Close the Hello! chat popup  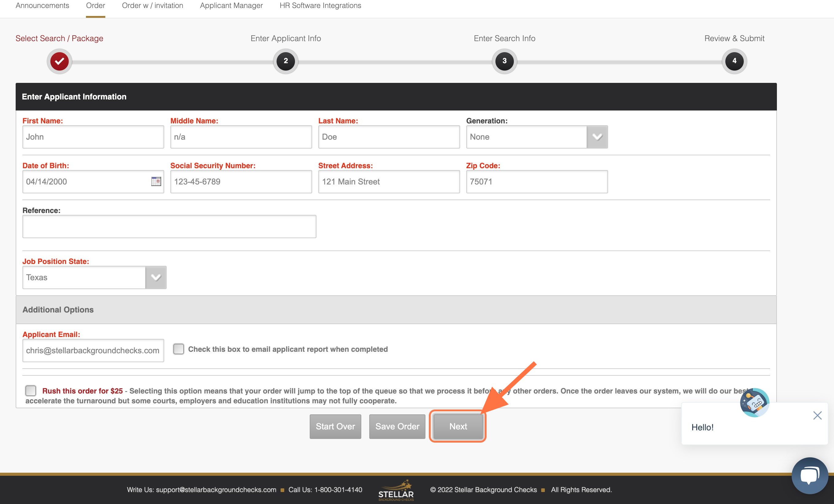pyautogui.click(x=817, y=415)
